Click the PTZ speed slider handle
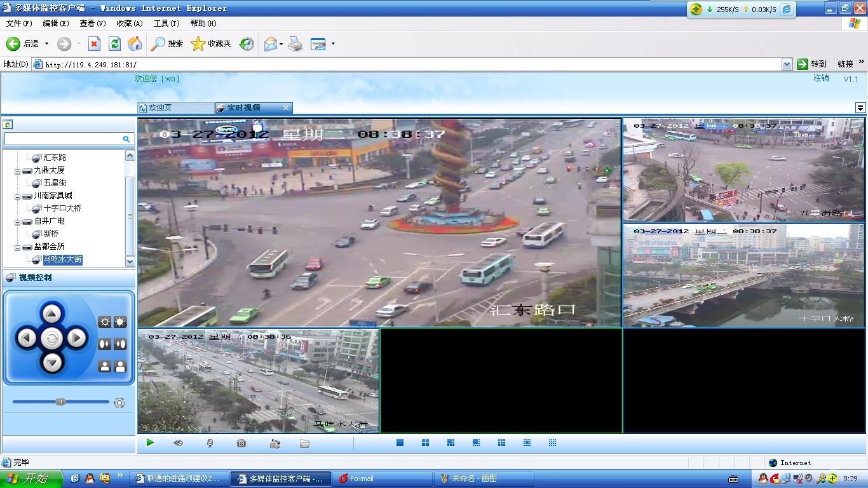This screenshot has width=868, height=488. 60,402
